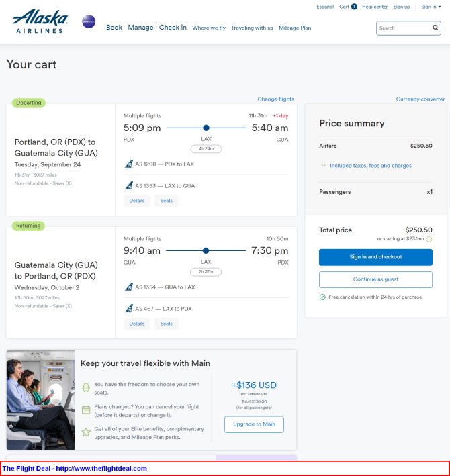Click the 2h 37m layover pill
450x476 pixels.
pyautogui.click(x=206, y=272)
